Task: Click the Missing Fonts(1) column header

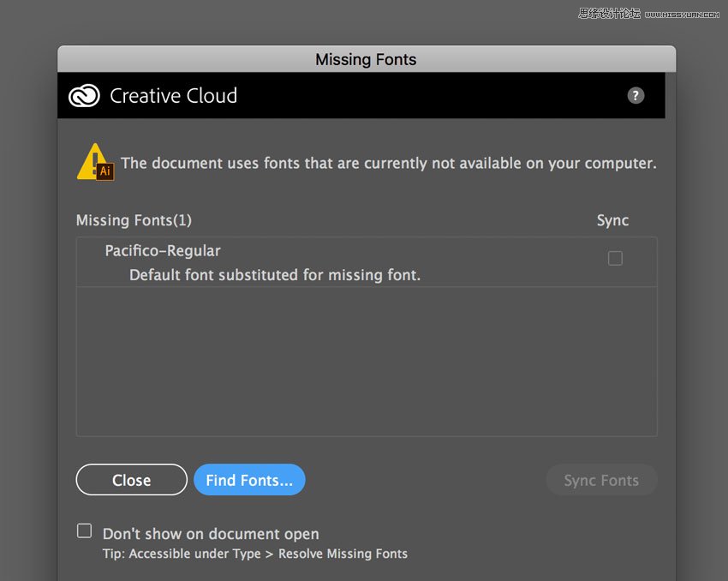Action: click(134, 220)
